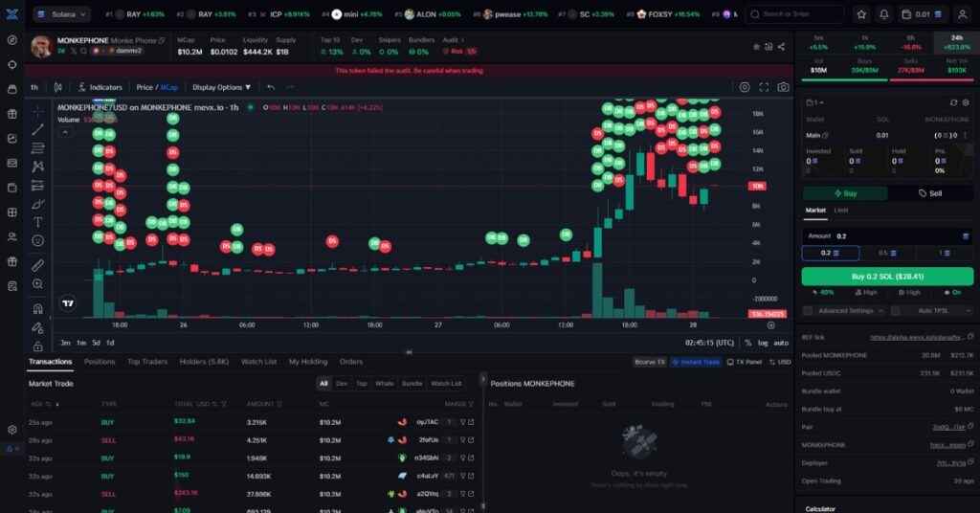Open the Indicators menu
Viewport: 980px width, 513px height.
[x=100, y=87]
